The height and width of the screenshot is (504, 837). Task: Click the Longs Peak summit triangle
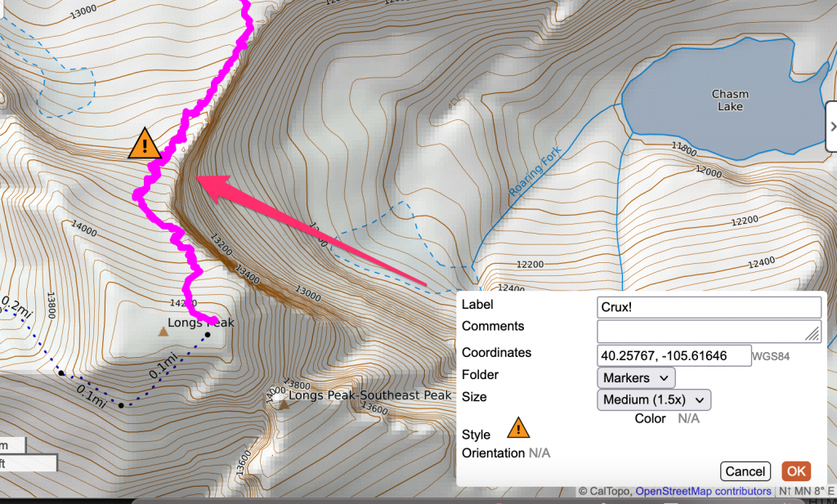(163, 331)
